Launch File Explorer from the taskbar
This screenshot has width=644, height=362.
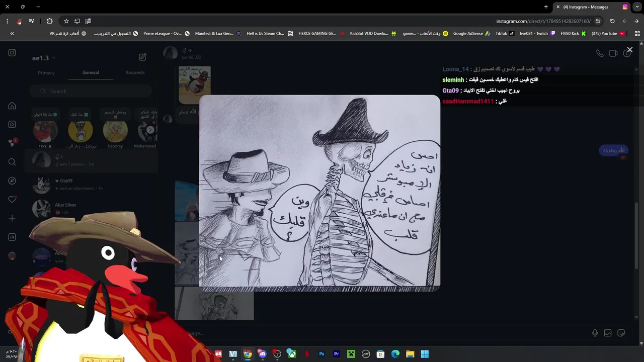(410, 354)
